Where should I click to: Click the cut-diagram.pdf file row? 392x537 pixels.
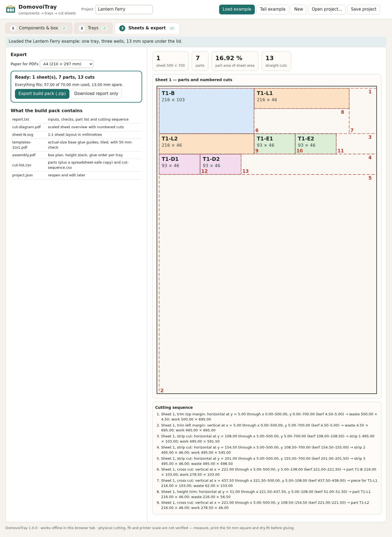tap(76, 127)
